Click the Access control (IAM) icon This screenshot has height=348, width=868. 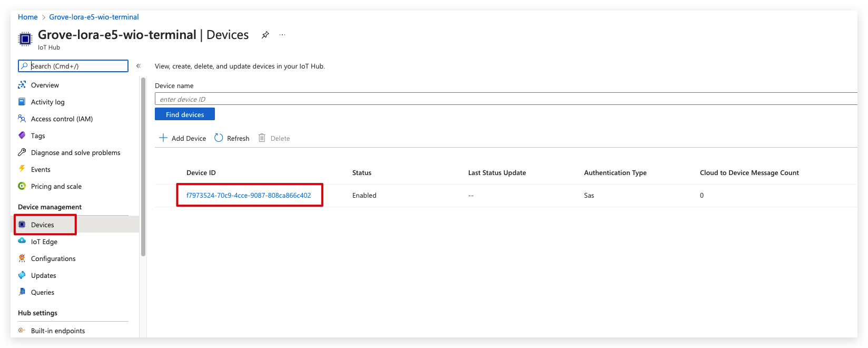[22, 119]
